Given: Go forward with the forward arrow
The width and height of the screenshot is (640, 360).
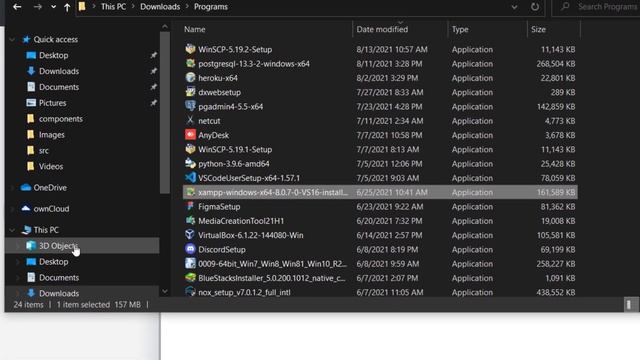Looking at the screenshot, I should point(38,7).
